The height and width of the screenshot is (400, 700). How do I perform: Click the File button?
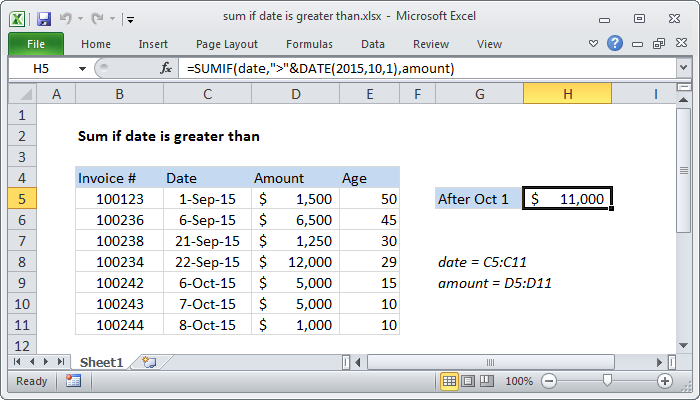tap(35, 44)
